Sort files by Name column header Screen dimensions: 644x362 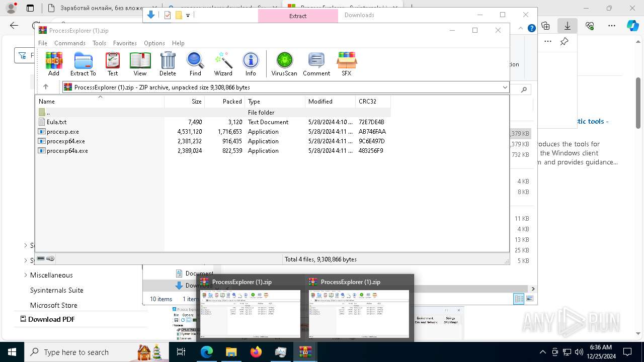[x=100, y=102]
